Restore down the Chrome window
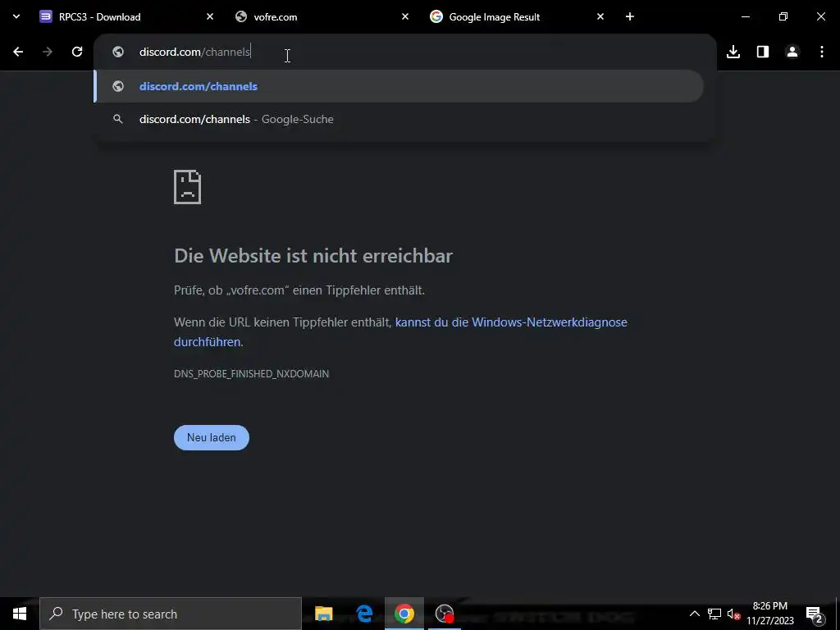The height and width of the screenshot is (630, 840). pos(783,16)
